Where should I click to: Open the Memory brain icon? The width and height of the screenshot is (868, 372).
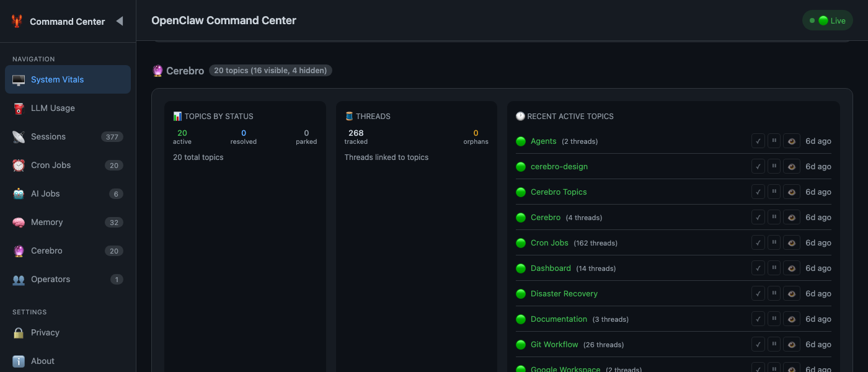pos(19,223)
